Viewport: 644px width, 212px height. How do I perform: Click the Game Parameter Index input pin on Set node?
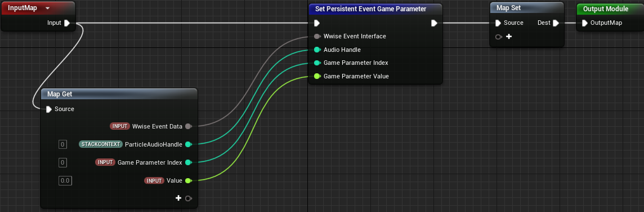click(x=317, y=63)
